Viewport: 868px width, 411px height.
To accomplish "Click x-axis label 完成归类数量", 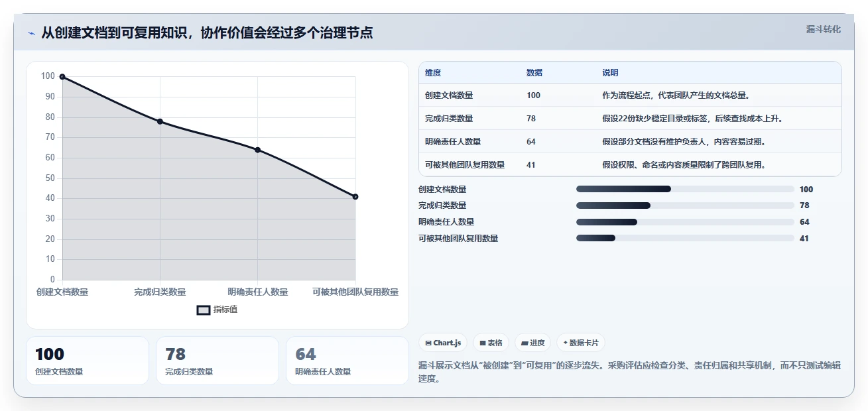I will (x=160, y=292).
